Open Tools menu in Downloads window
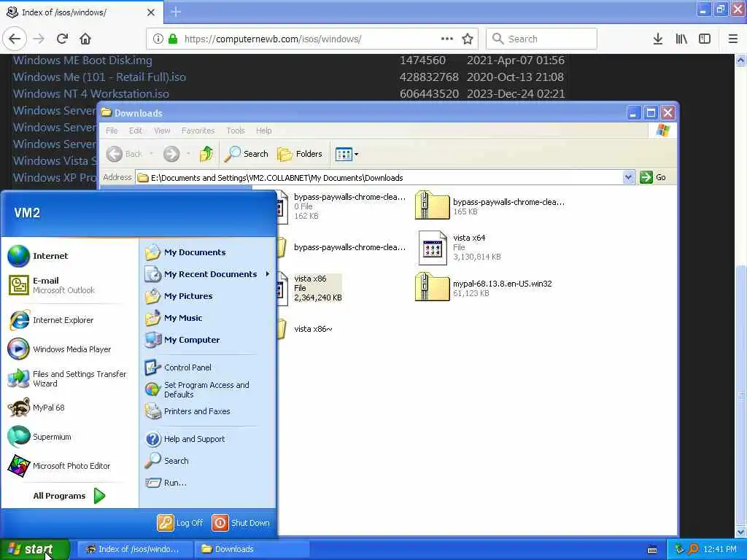The width and height of the screenshot is (747, 560). (x=236, y=131)
